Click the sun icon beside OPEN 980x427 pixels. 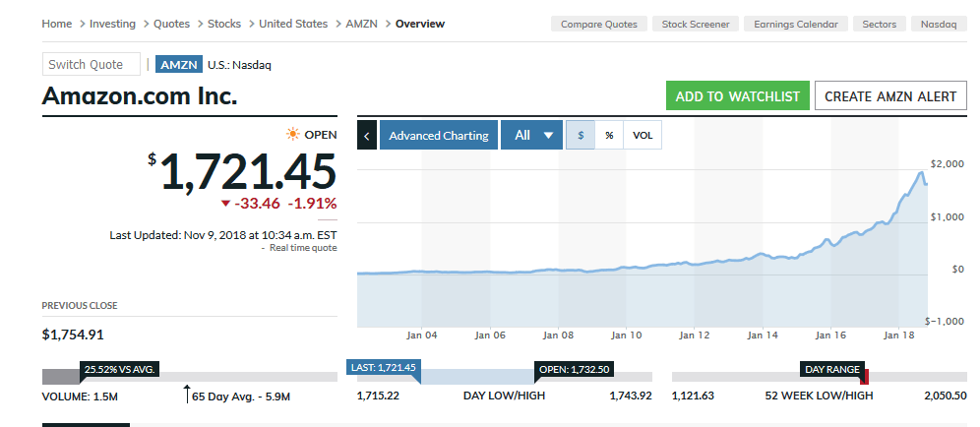[x=292, y=135]
